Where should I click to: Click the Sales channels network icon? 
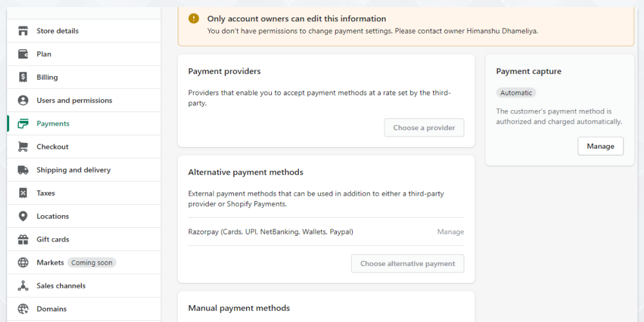23,285
